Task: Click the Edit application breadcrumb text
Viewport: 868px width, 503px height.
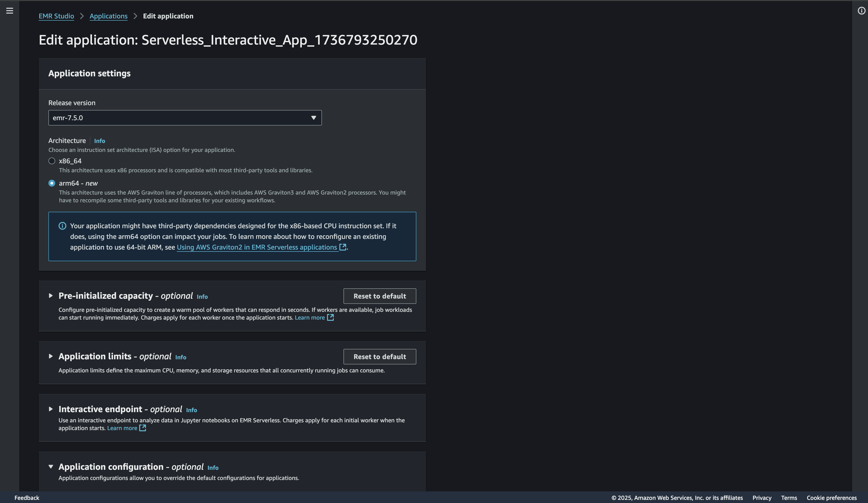Action: (x=168, y=16)
